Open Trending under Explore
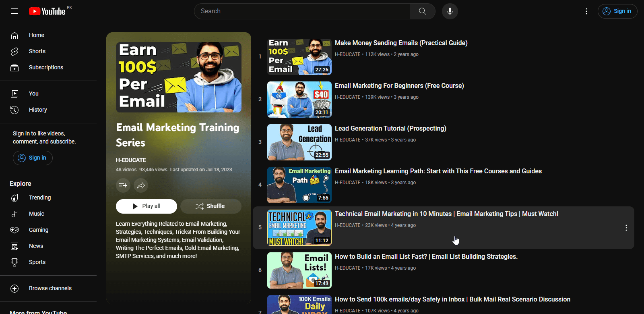Screen dimensions: 644x314 pos(40,198)
